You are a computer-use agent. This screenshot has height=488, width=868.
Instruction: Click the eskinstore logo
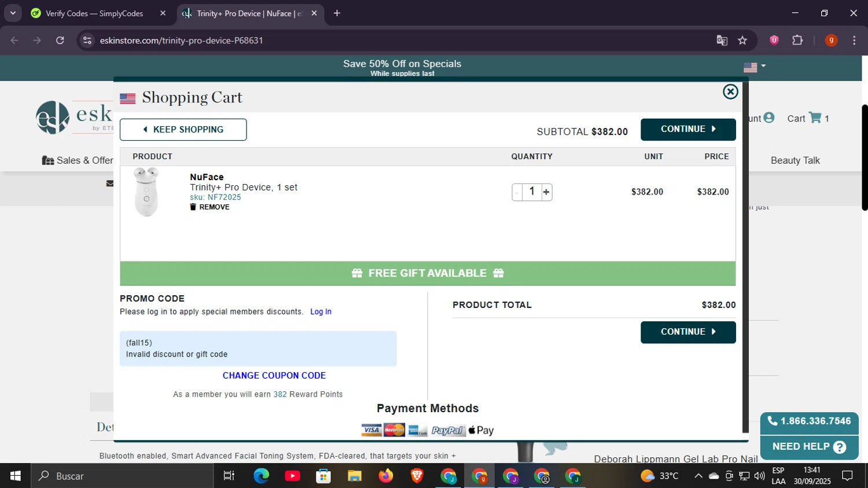coord(74,118)
